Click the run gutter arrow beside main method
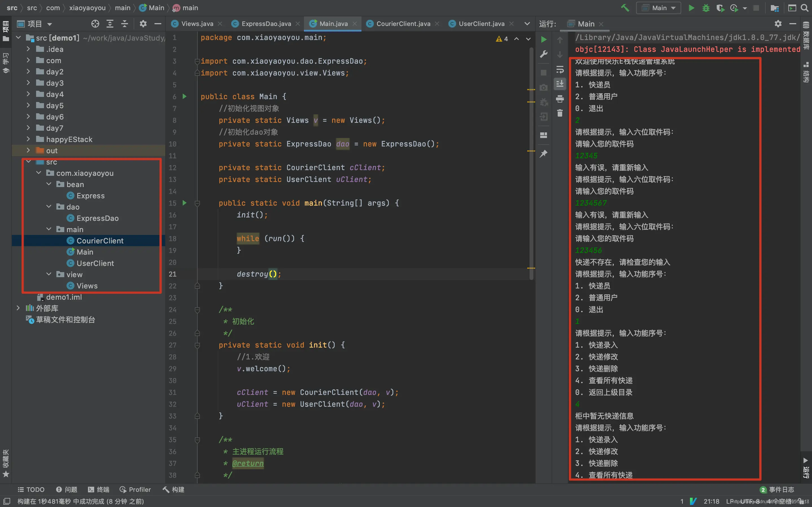Image resolution: width=812 pixels, height=507 pixels. 184,203
